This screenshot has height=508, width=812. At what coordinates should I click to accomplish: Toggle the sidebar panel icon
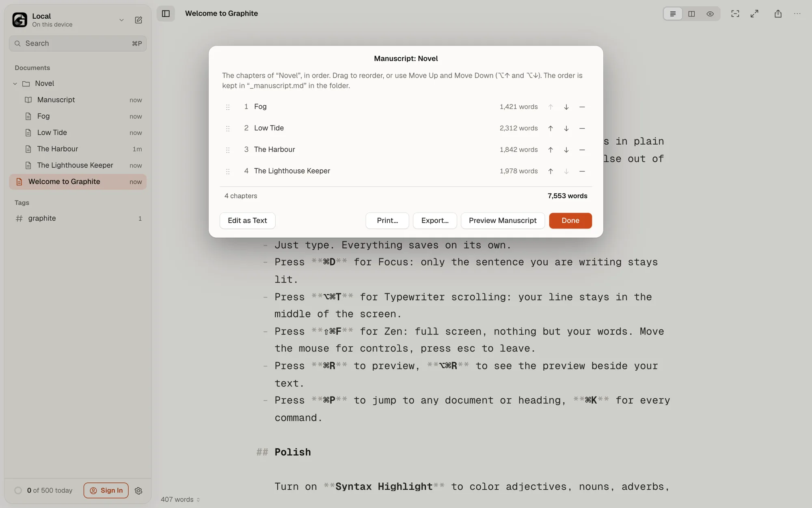click(166, 13)
